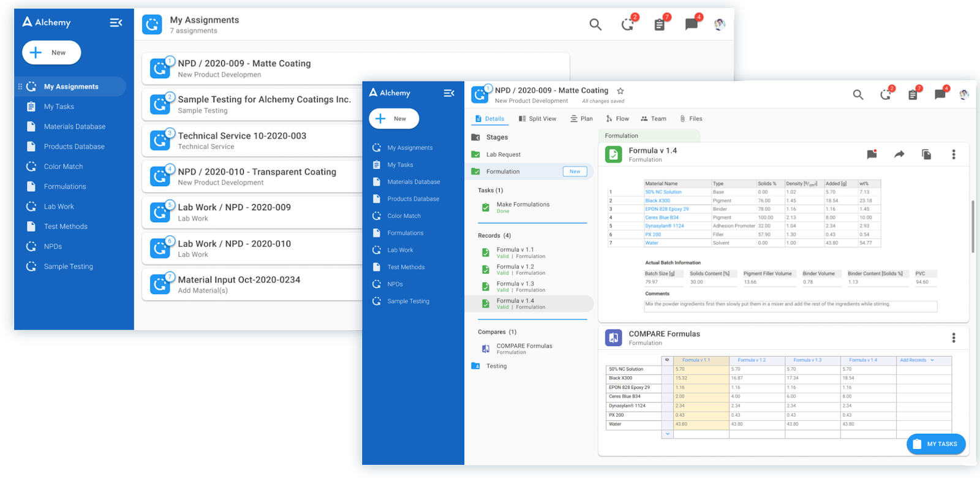Select the Lab Request stage
The height and width of the screenshot is (484, 980).
530,154
